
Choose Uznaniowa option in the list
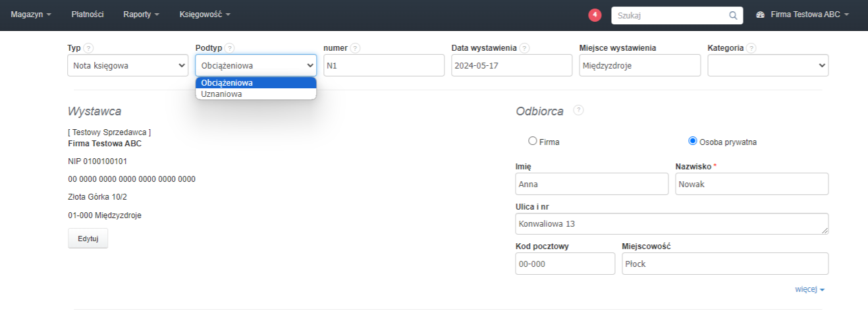point(256,94)
